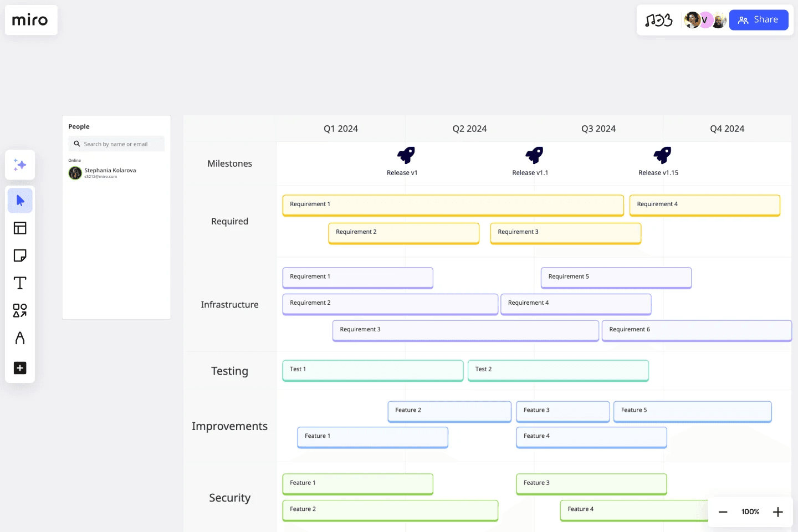
Task: Open the shapes tool
Action: (x=20, y=310)
